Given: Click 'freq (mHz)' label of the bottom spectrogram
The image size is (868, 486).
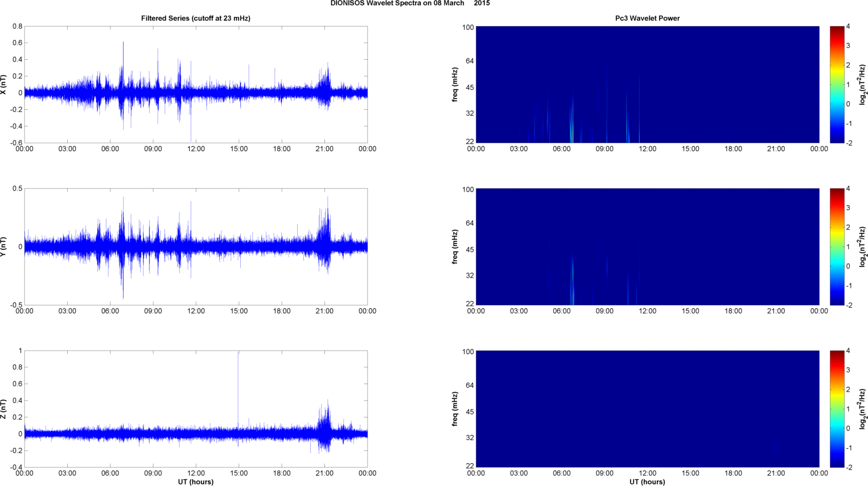Looking at the screenshot, I should [x=455, y=409].
